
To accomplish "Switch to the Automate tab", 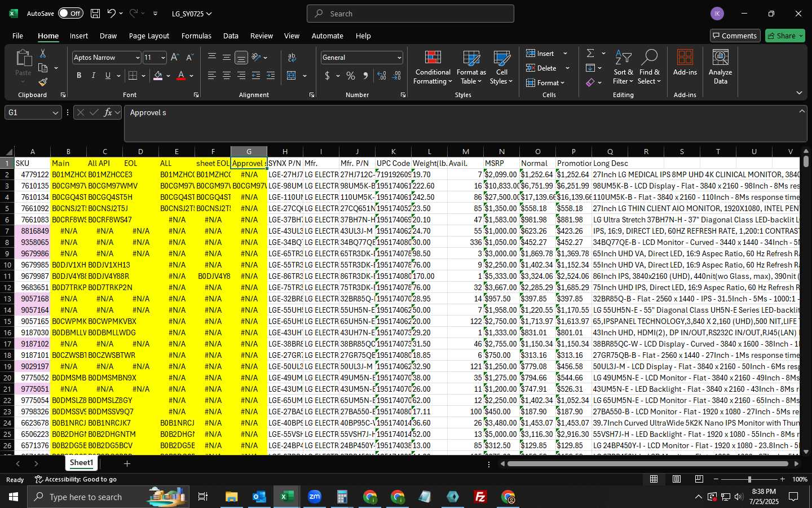I will (327, 36).
